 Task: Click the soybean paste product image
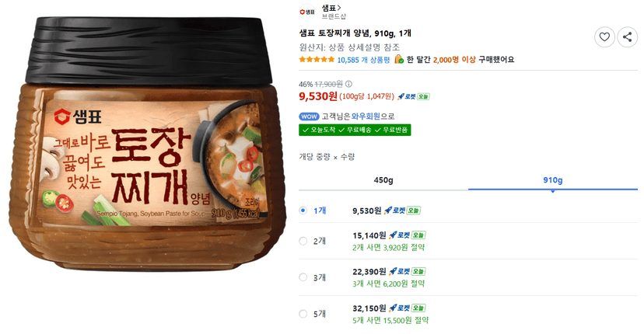pyautogui.click(x=148, y=142)
